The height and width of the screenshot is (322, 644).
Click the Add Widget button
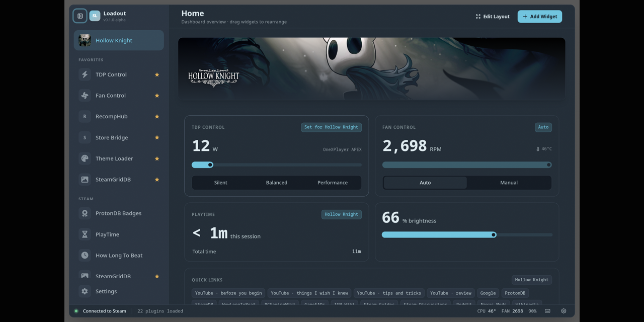pos(540,17)
